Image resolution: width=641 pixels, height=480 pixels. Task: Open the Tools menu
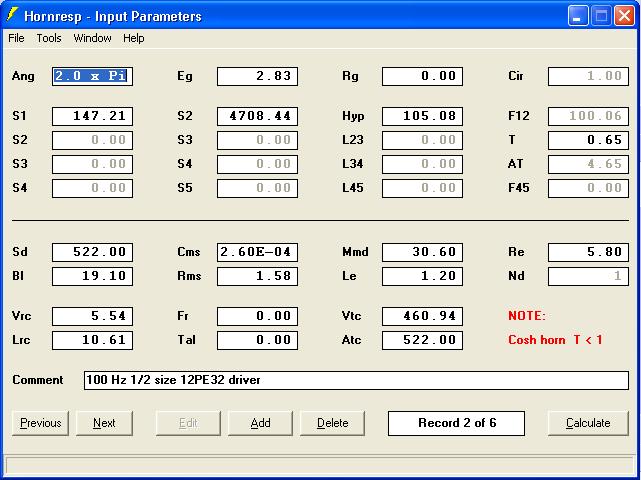pyautogui.click(x=49, y=38)
